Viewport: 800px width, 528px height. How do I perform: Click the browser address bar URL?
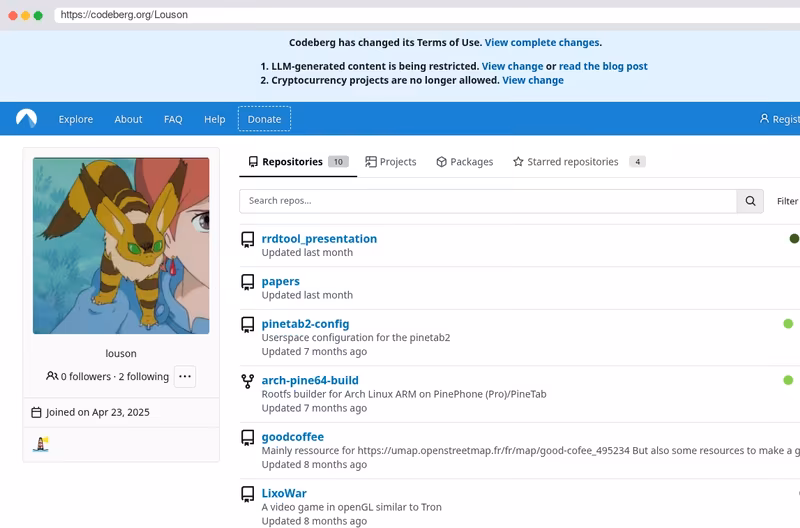(x=124, y=15)
